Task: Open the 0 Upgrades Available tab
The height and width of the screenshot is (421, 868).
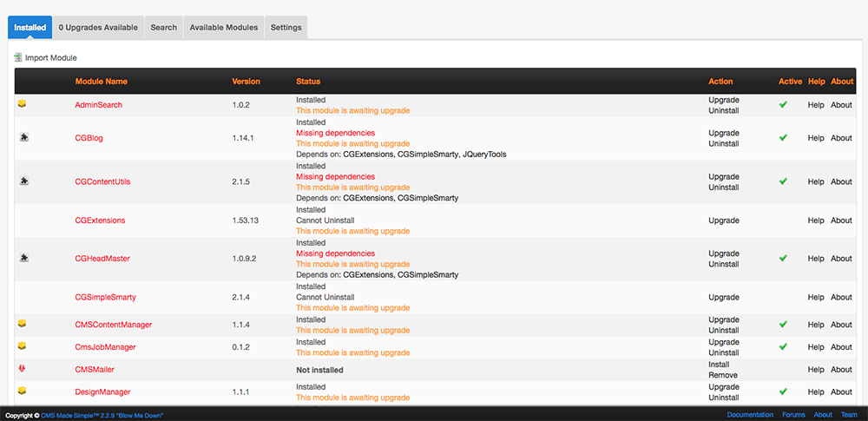Action: click(98, 28)
